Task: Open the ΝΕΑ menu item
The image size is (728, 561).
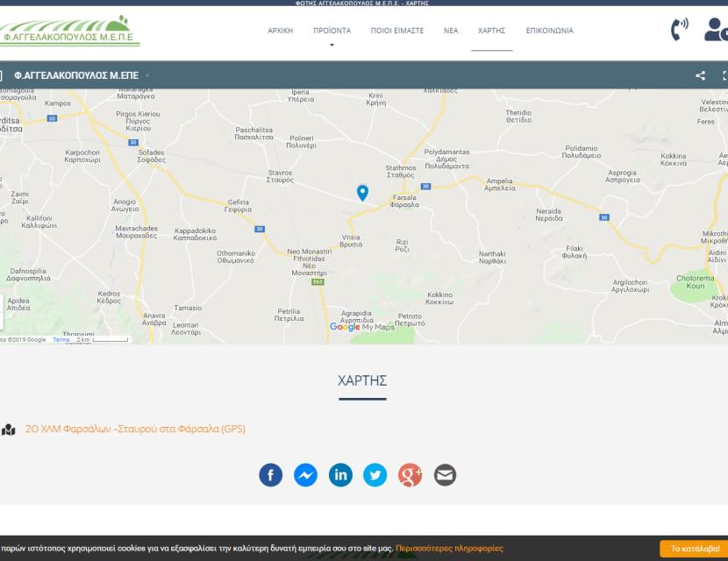Action: (x=451, y=31)
